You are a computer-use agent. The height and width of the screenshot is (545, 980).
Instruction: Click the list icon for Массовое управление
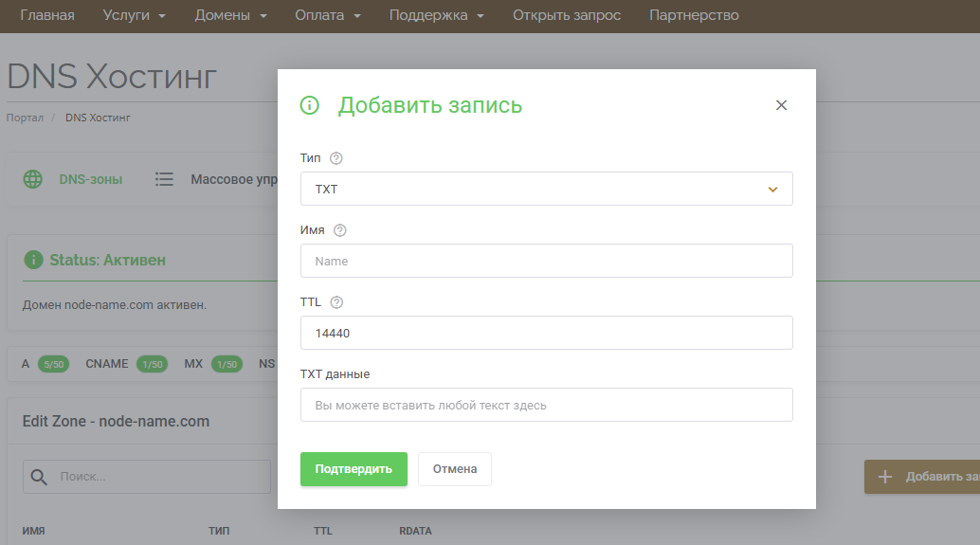(164, 179)
